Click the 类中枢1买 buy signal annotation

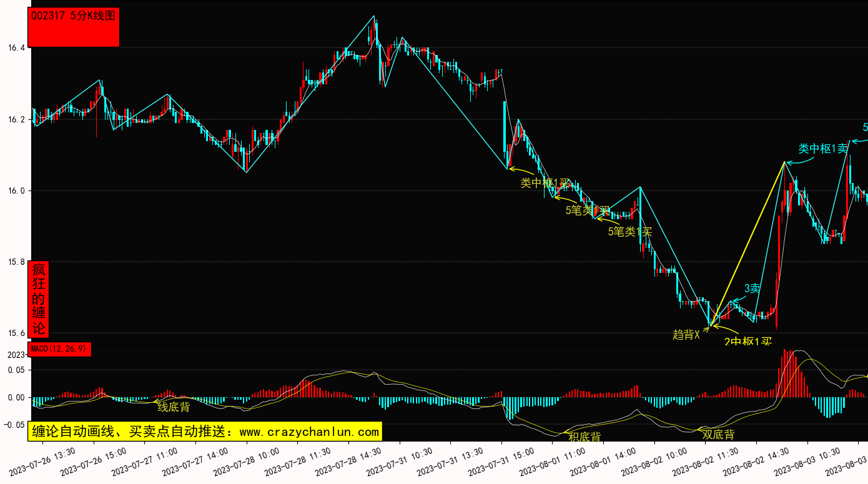pos(545,183)
